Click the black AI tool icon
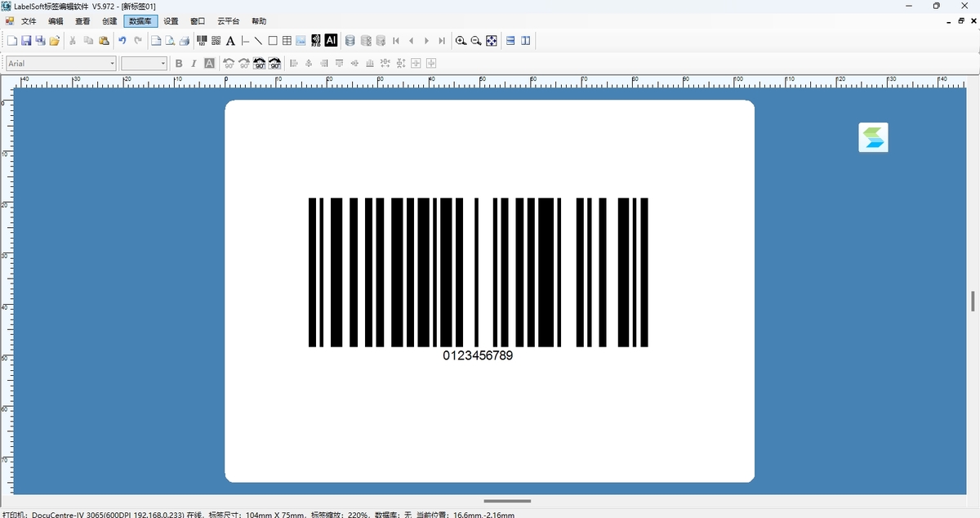 331,40
